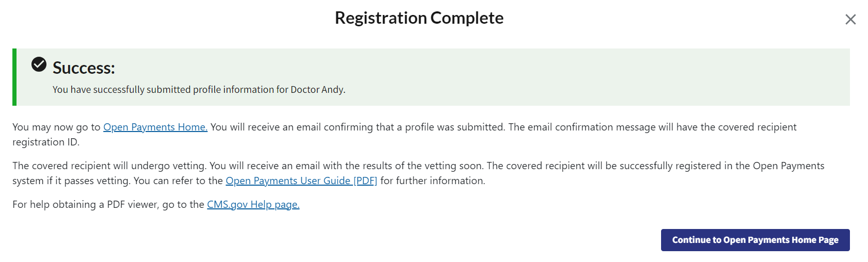Click the success checkmark icon

[39, 64]
